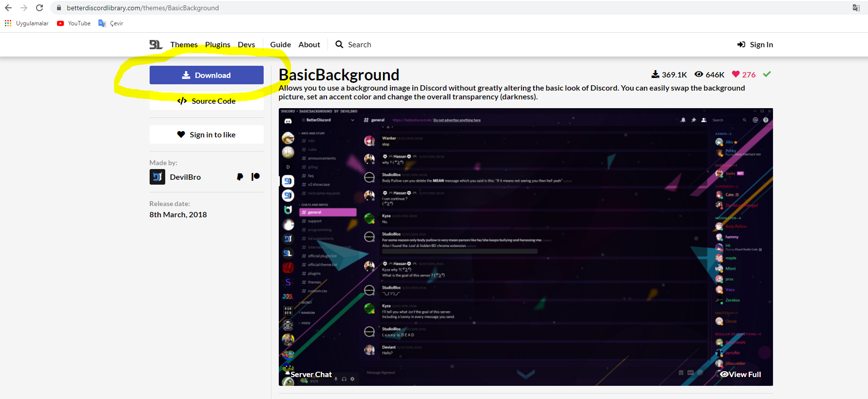Image resolution: width=868 pixels, height=399 pixels.
Task: Click the browser forward arrow
Action: (x=24, y=8)
